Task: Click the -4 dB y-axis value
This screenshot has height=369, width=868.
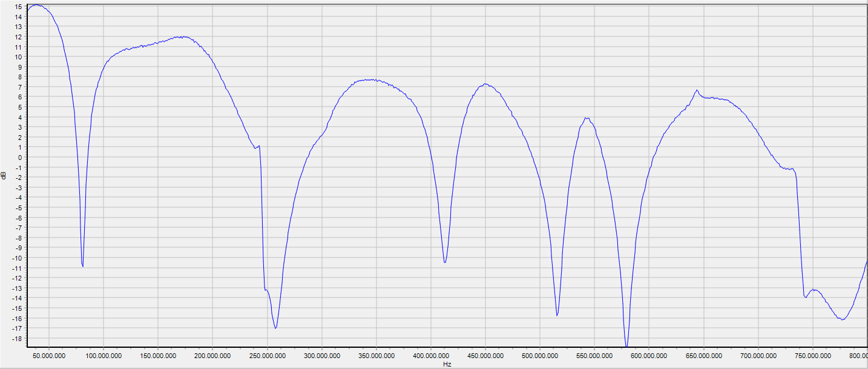Action: click(x=19, y=198)
